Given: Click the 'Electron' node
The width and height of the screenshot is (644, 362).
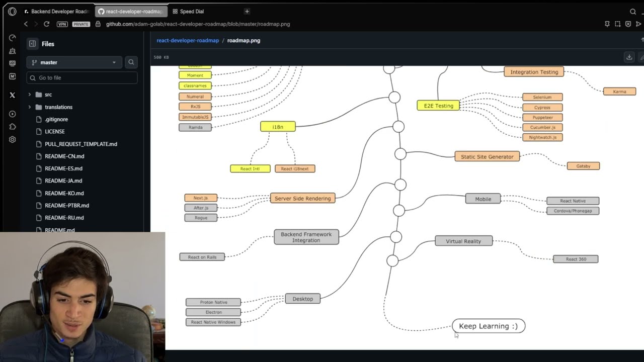Looking at the screenshot, I should 213,312.
